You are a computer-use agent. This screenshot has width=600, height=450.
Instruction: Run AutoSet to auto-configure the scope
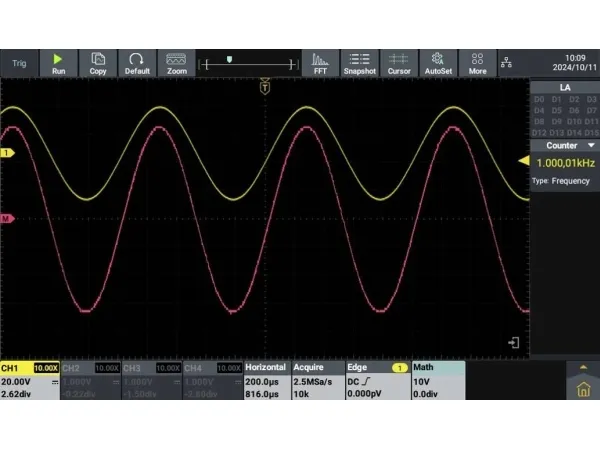[x=437, y=63]
